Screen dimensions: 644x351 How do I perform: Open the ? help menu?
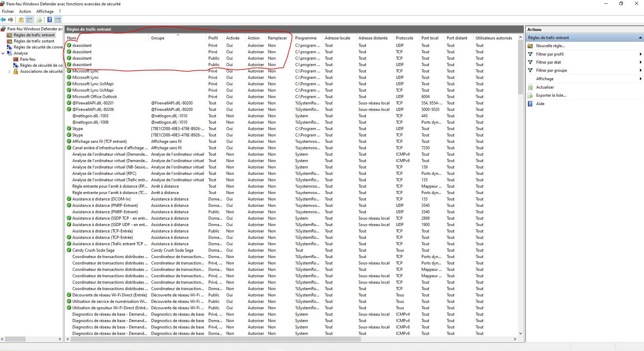(60, 11)
